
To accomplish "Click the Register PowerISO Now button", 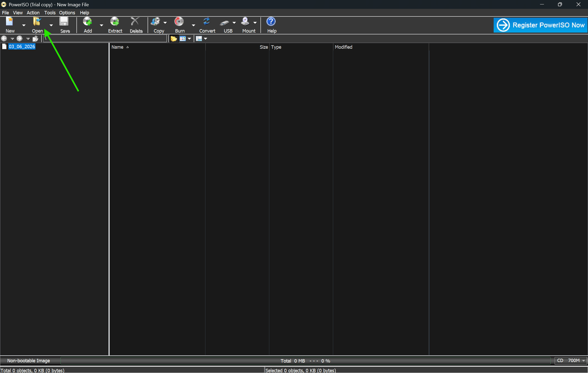I will point(540,25).
